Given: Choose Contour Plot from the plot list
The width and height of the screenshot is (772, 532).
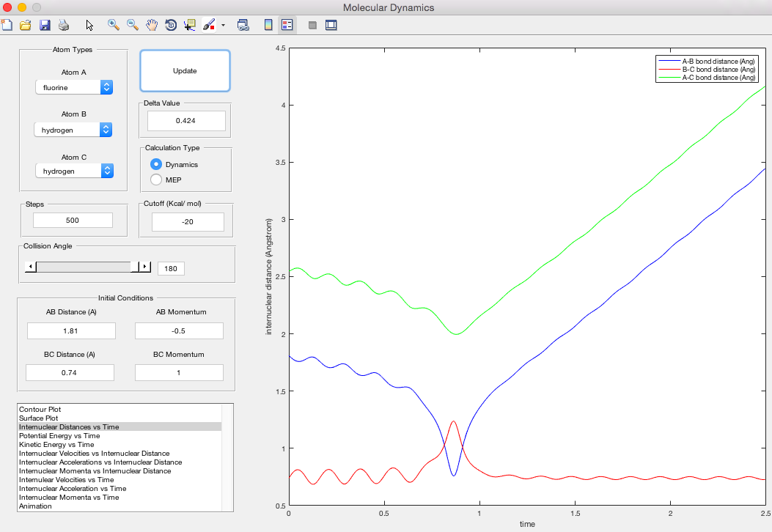Looking at the screenshot, I should point(40,409).
